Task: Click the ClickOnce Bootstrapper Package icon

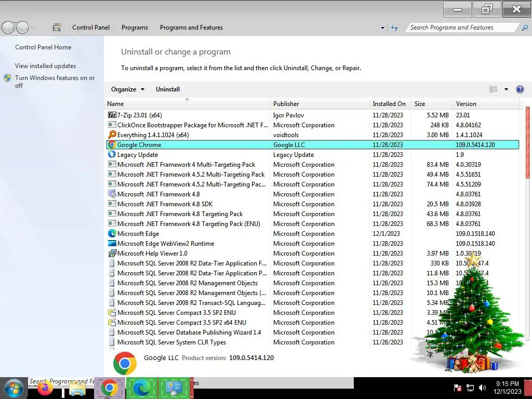Action: point(112,125)
